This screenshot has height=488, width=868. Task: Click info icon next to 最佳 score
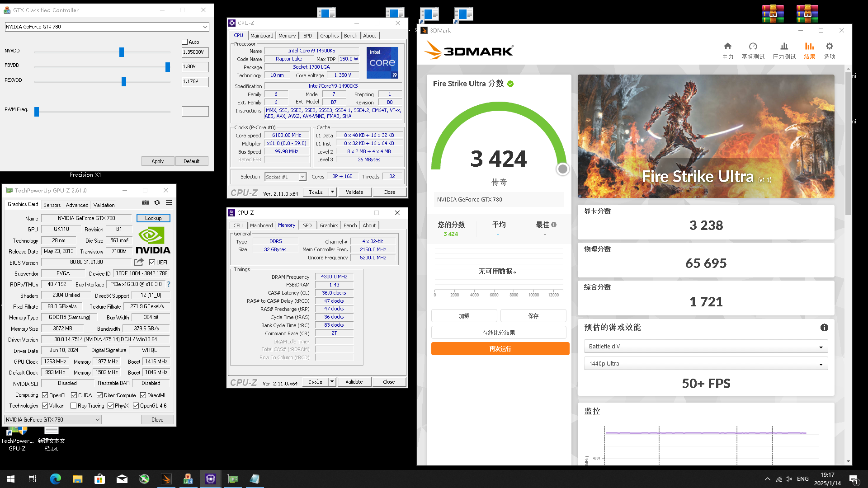[554, 225]
